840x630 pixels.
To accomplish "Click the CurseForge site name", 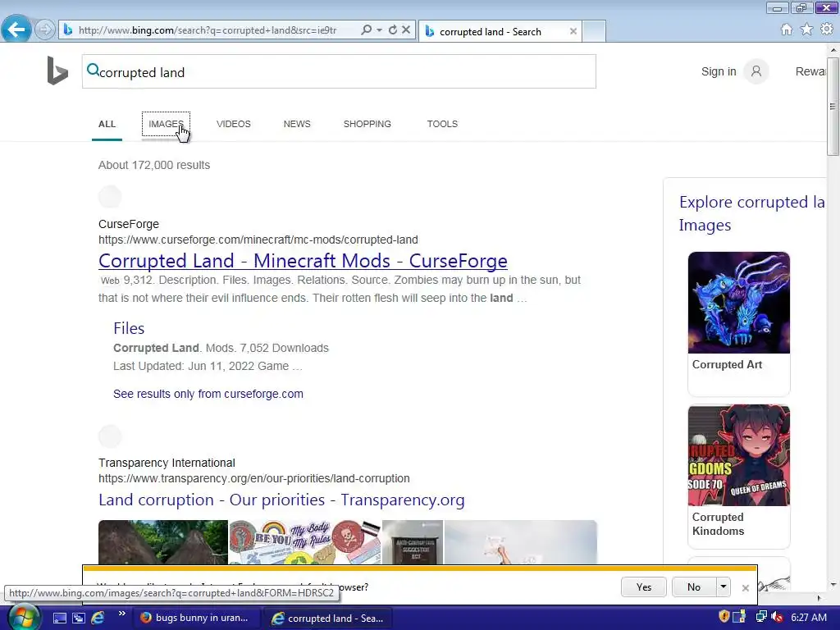I will pyautogui.click(x=129, y=224).
